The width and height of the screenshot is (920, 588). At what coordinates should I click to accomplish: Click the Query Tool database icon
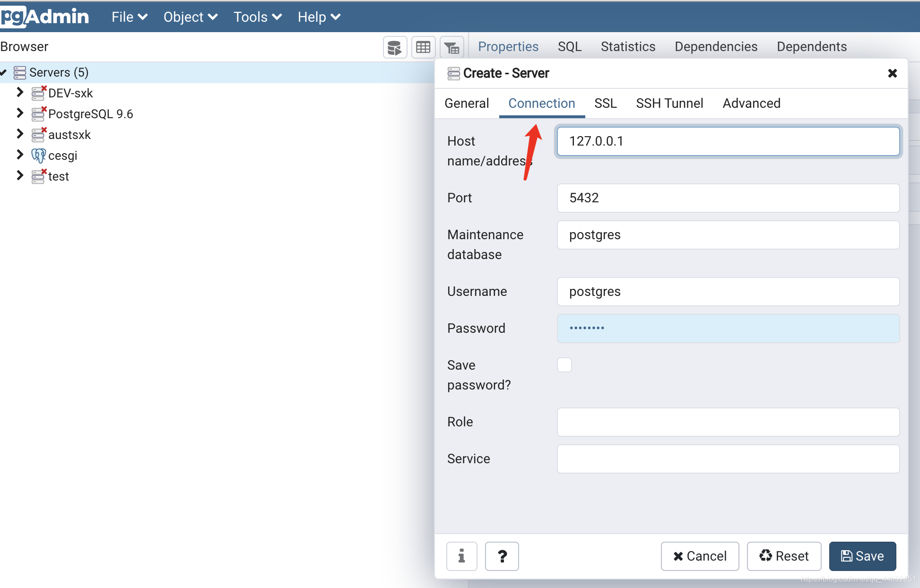click(x=395, y=47)
